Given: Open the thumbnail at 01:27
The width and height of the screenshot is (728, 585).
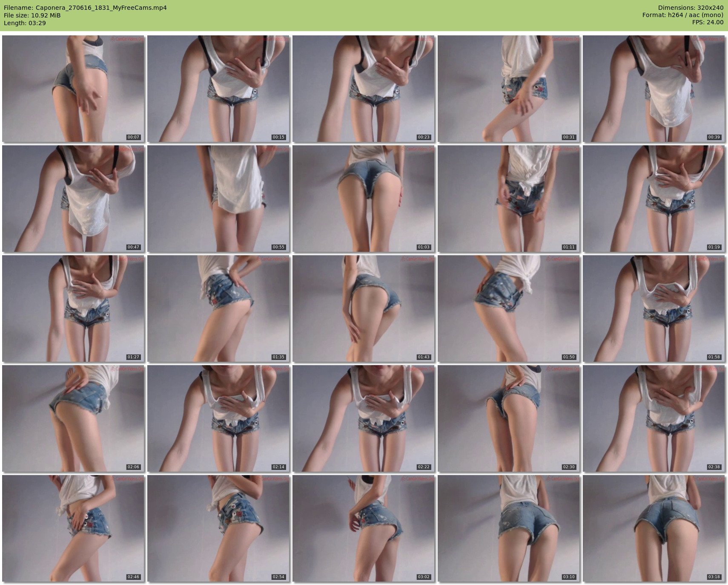Looking at the screenshot, I should [x=73, y=308].
